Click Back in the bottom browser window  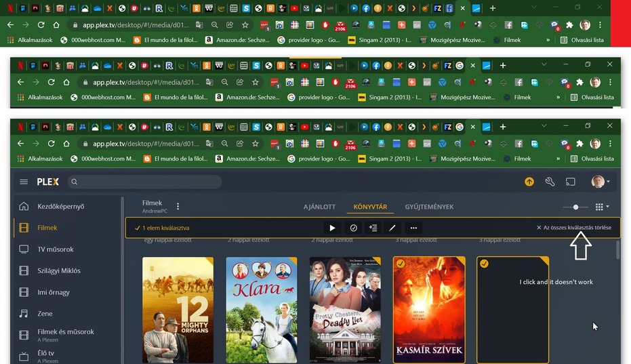(x=20, y=143)
